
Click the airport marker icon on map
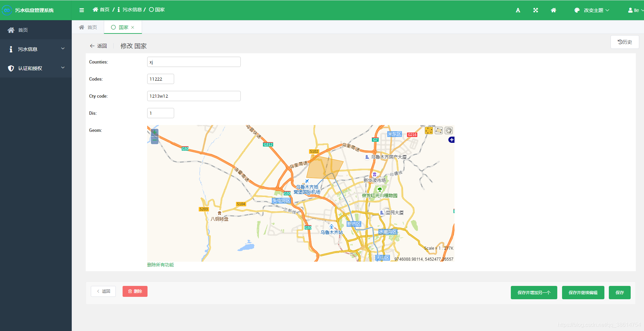[x=307, y=181]
